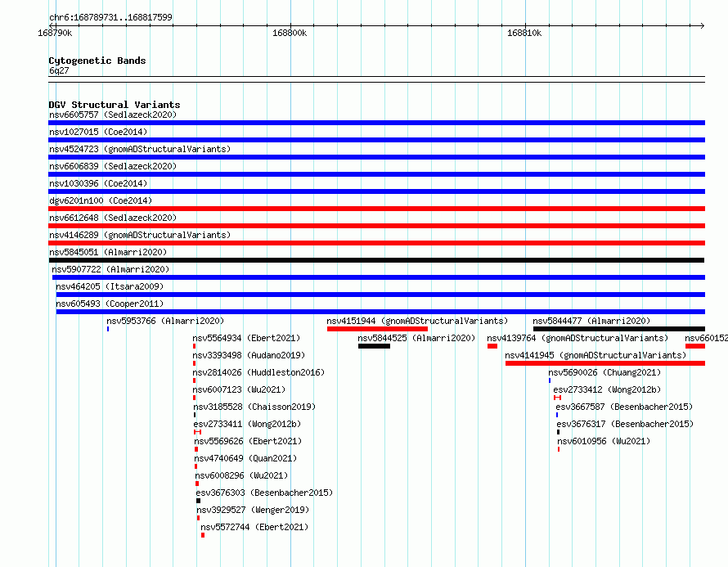Click the red square under nsv5572744

click(203, 535)
